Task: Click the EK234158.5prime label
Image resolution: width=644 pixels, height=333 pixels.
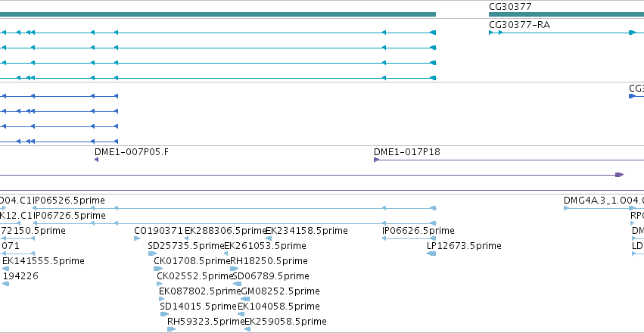Action: pyautogui.click(x=306, y=231)
